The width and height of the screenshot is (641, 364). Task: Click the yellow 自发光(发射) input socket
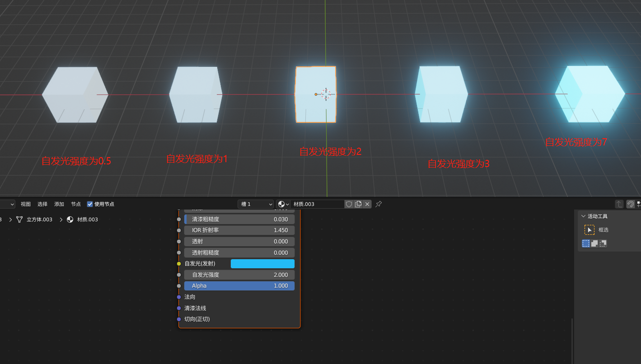click(x=179, y=264)
